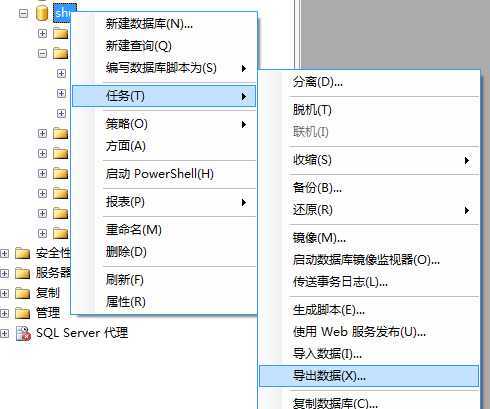Choose 刷新(F) menu entry
The image size is (490, 409).
click(x=164, y=280)
